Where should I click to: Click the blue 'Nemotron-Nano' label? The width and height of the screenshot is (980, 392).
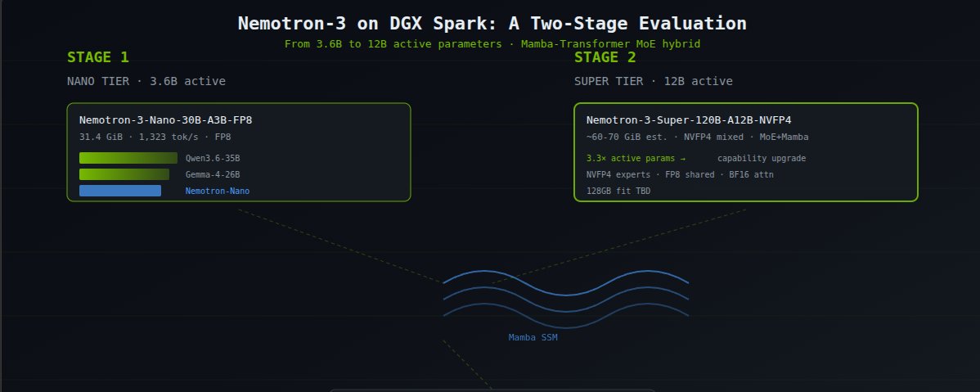[218, 191]
